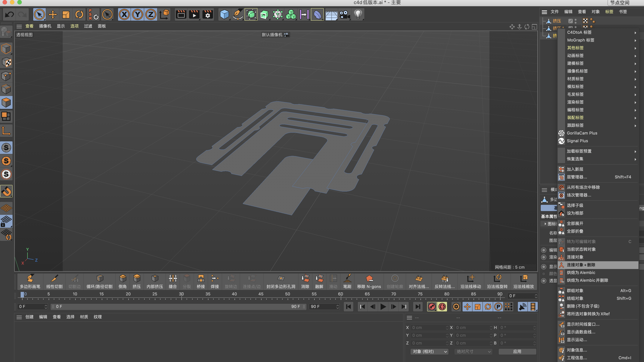Click the Rotate tool icon
644x362 pixels.
click(x=79, y=15)
